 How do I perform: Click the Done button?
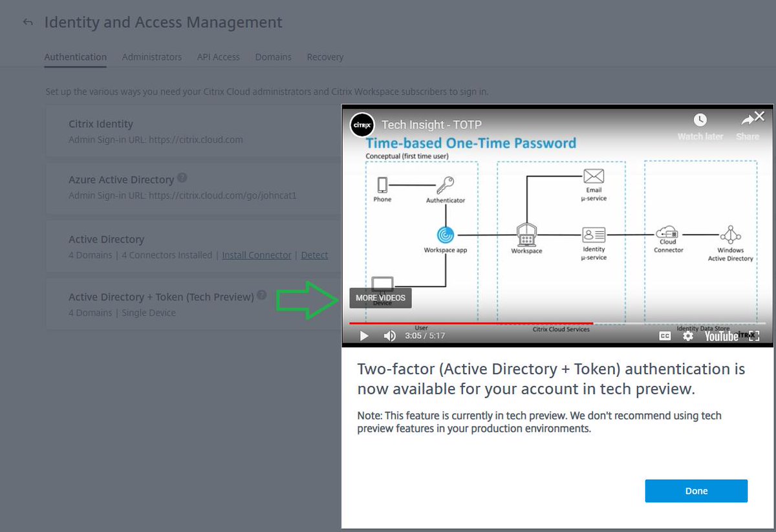[x=696, y=491]
